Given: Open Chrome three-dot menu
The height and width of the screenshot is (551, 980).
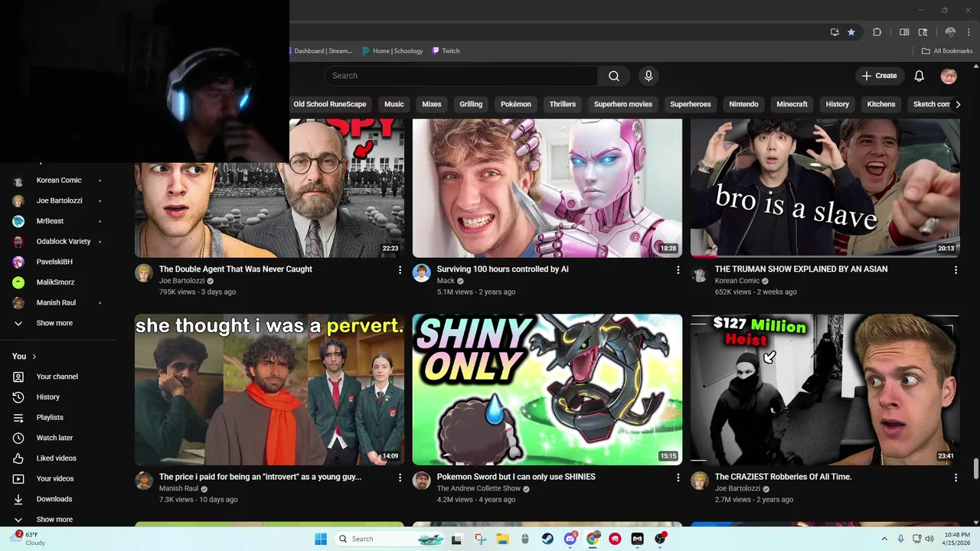Looking at the screenshot, I should pos(969,32).
